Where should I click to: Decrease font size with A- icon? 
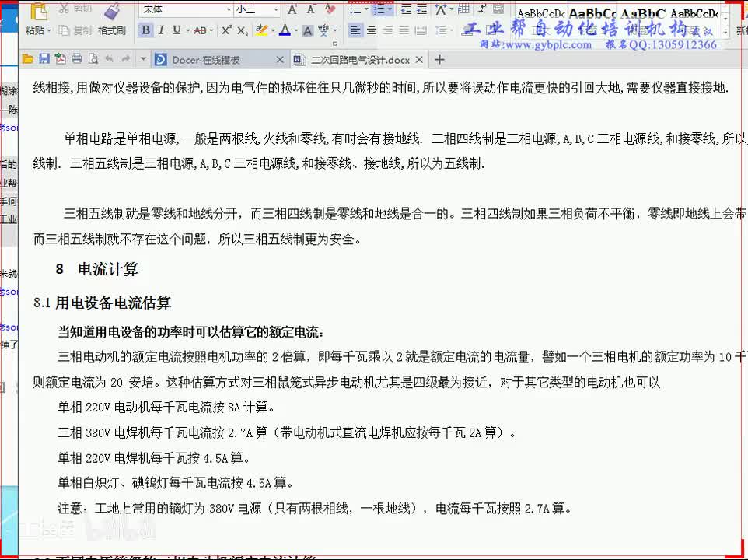[311, 9]
